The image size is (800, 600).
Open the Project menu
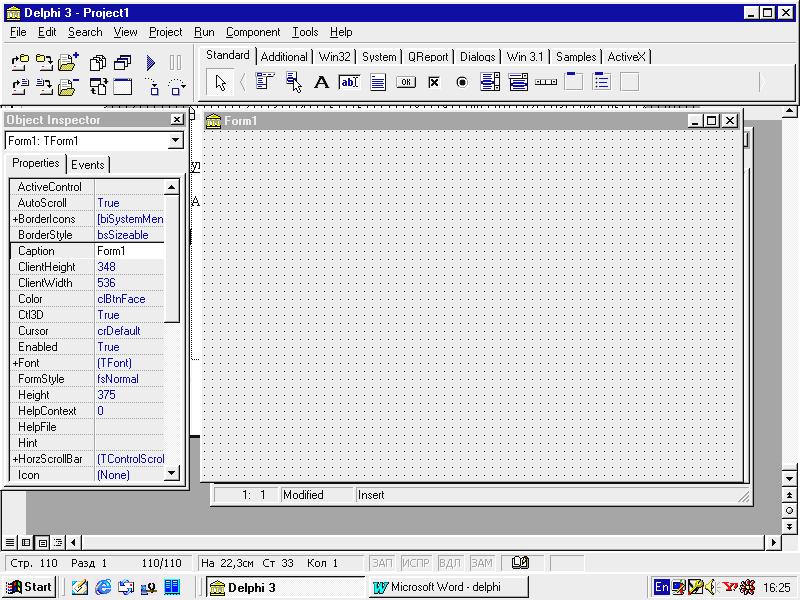pyautogui.click(x=165, y=32)
